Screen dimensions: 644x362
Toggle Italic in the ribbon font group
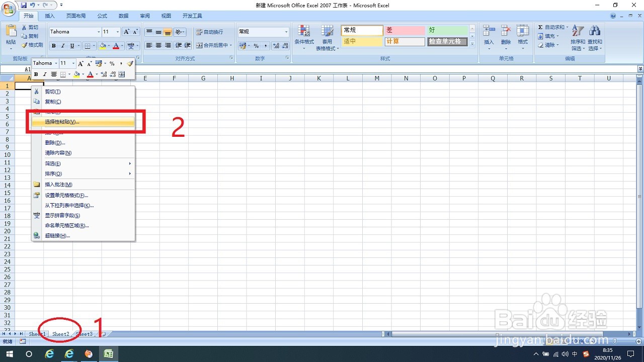coord(63,46)
